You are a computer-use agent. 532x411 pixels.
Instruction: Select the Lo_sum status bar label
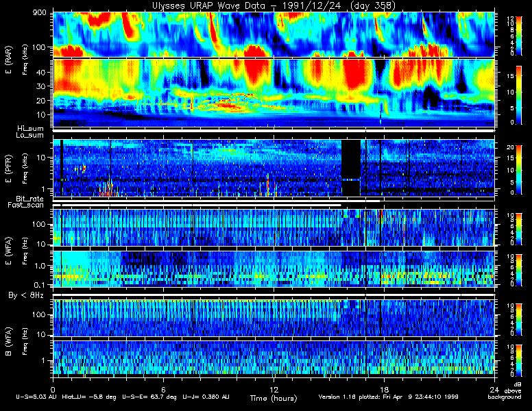pyautogui.click(x=30, y=136)
